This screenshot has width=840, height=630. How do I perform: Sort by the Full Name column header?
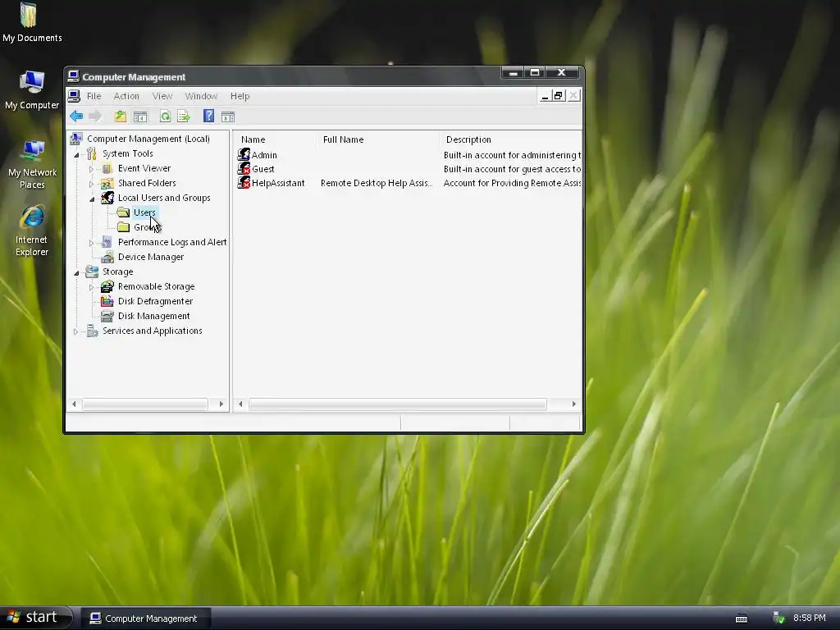[x=377, y=139]
